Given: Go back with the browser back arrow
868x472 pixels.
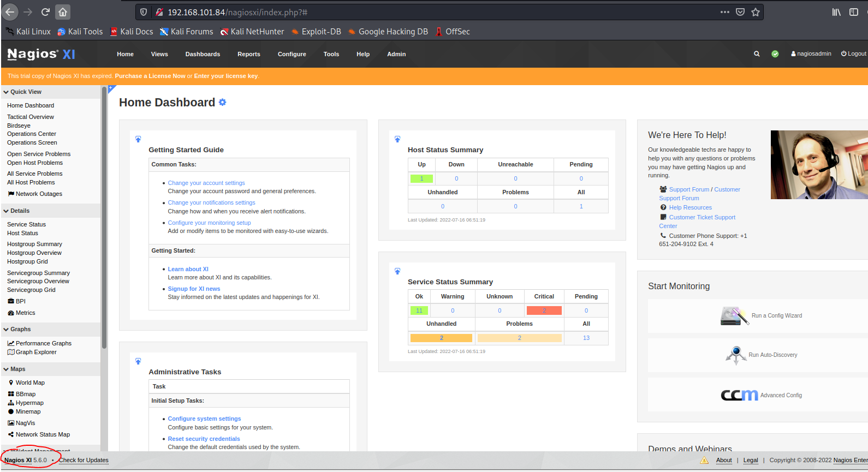Looking at the screenshot, I should (x=10, y=12).
